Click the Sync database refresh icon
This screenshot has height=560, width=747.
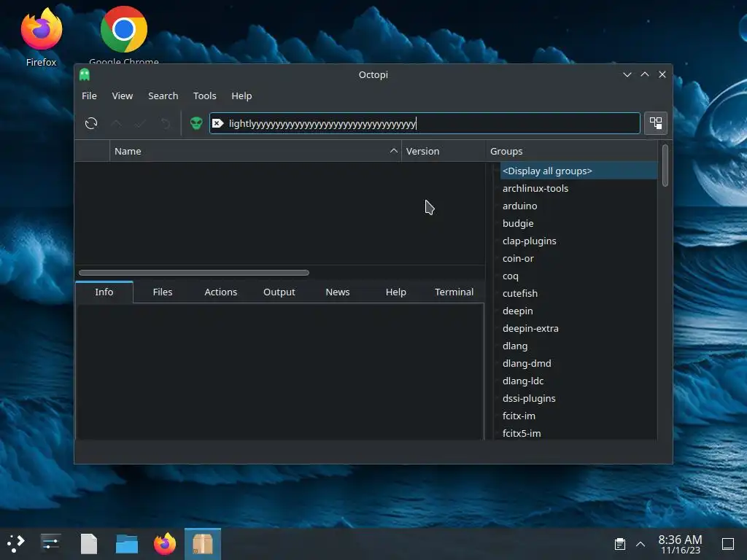(x=91, y=124)
